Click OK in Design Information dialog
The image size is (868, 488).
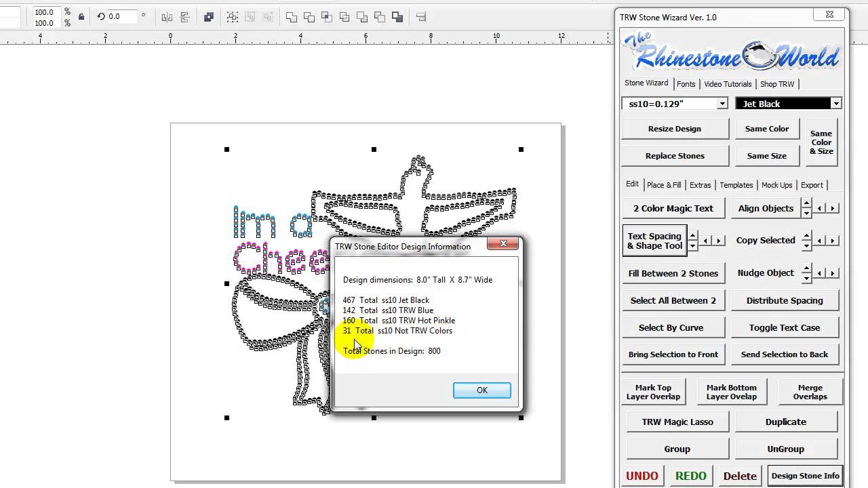[482, 390]
